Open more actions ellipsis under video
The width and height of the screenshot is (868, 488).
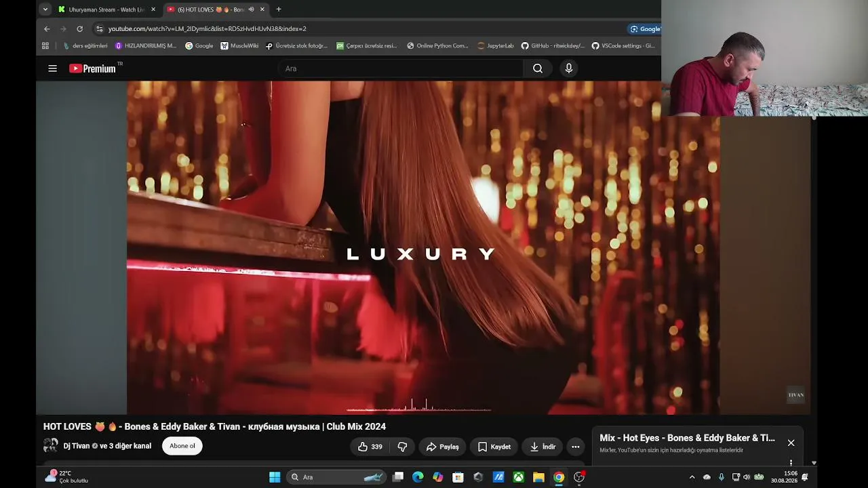576,447
